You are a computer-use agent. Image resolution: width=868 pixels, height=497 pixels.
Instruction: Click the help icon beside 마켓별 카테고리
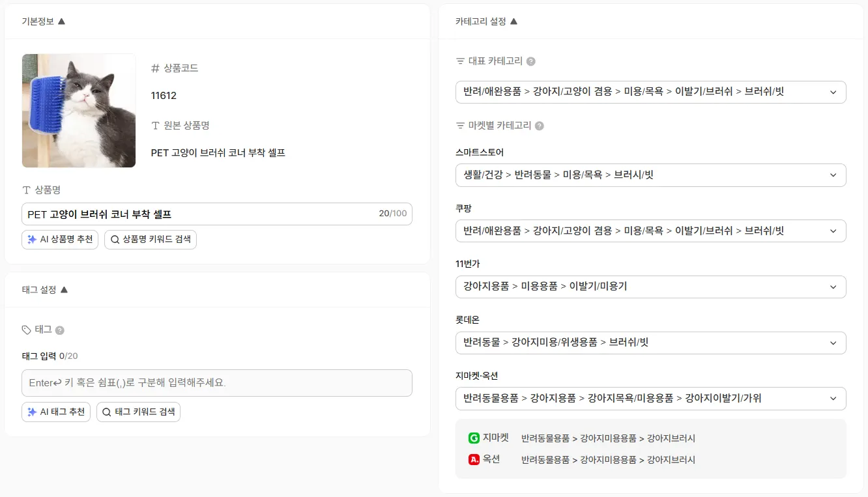tap(540, 126)
